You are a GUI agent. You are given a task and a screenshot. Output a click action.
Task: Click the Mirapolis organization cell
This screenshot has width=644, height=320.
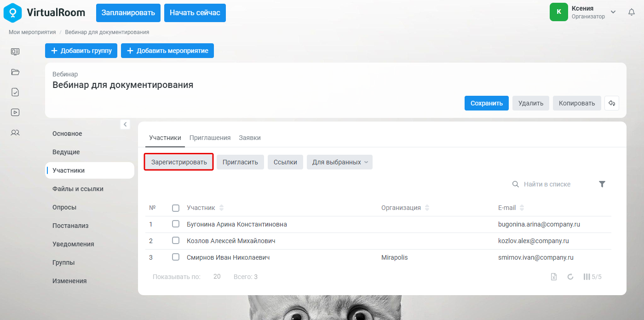395,257
